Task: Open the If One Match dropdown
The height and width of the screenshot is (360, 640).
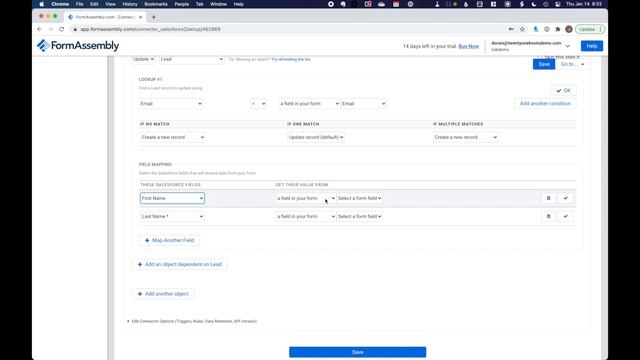Action: pos(316,137)
